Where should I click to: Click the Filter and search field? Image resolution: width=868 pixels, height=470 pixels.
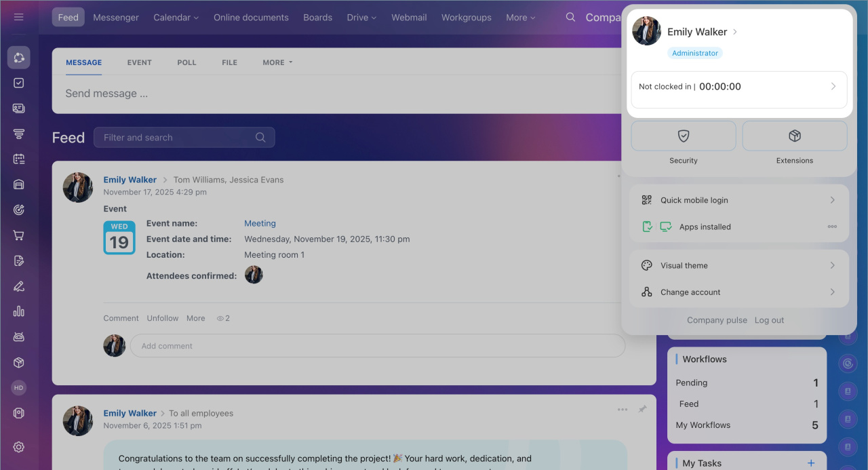(x=176, y=138)
